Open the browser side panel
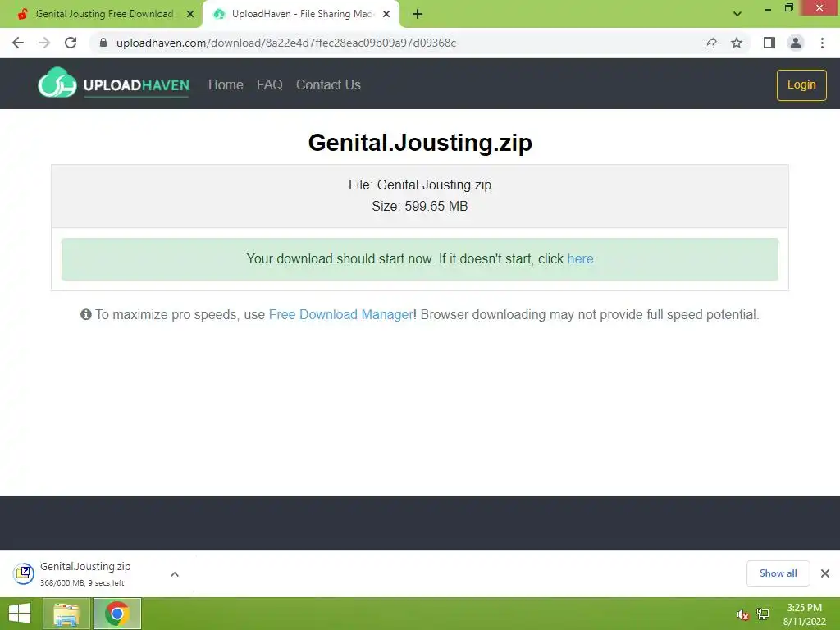This screenshot has width=840, height=630. click(769, 43)
